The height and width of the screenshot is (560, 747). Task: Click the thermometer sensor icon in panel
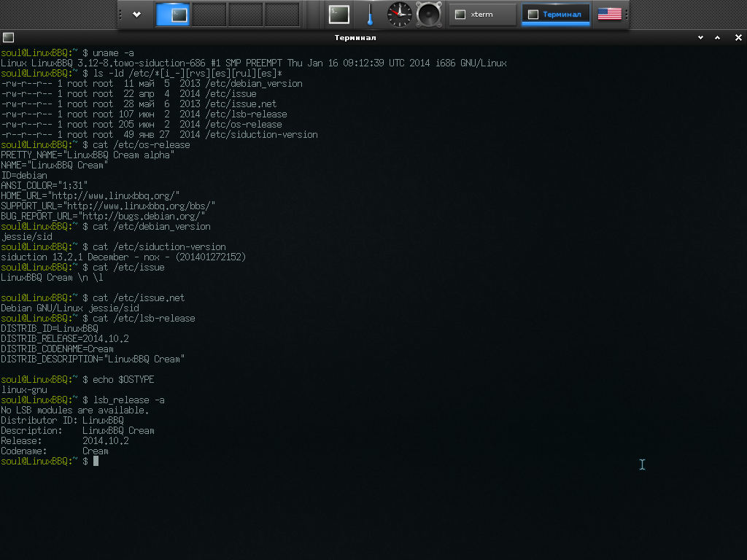(370, 15)
